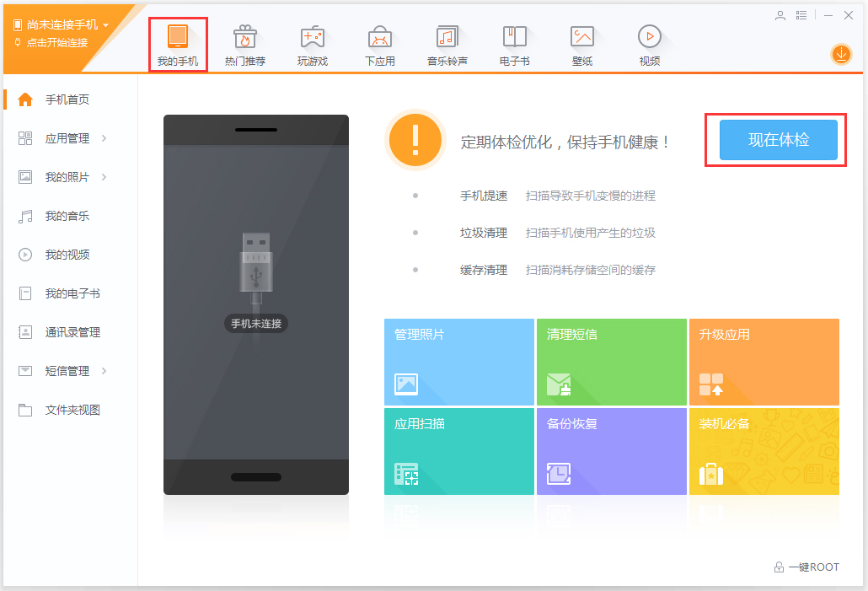The width and height of the screenshot is (868, 591).
Task: Open the main menu list icon
Action: pos(801,15)
